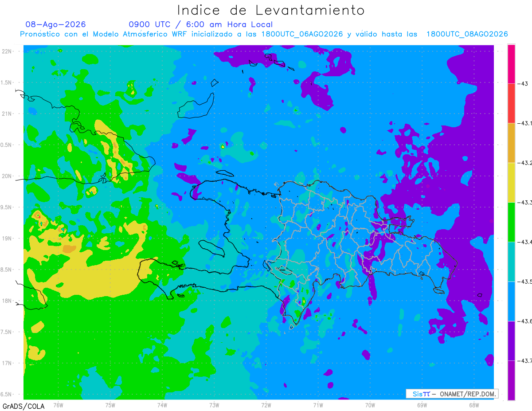532x411 pixels.
Task: Pick the yellow legend swatch between -43.2 and -43.3
Action: [x=511, y=182]
